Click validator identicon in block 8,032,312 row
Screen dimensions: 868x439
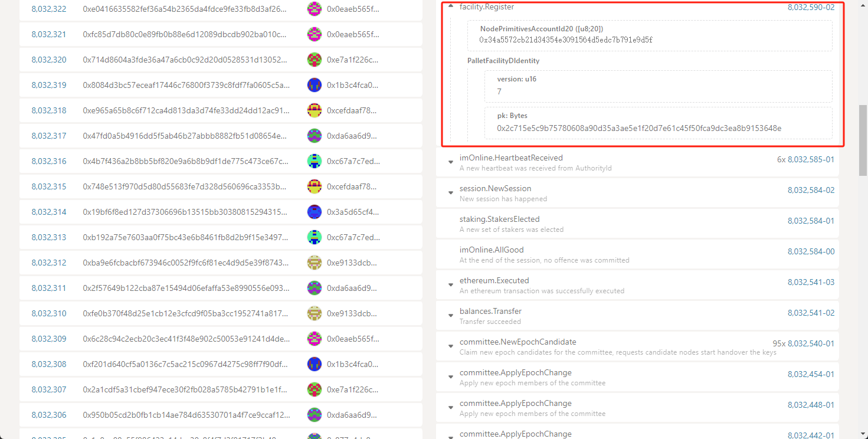[315, 263]
